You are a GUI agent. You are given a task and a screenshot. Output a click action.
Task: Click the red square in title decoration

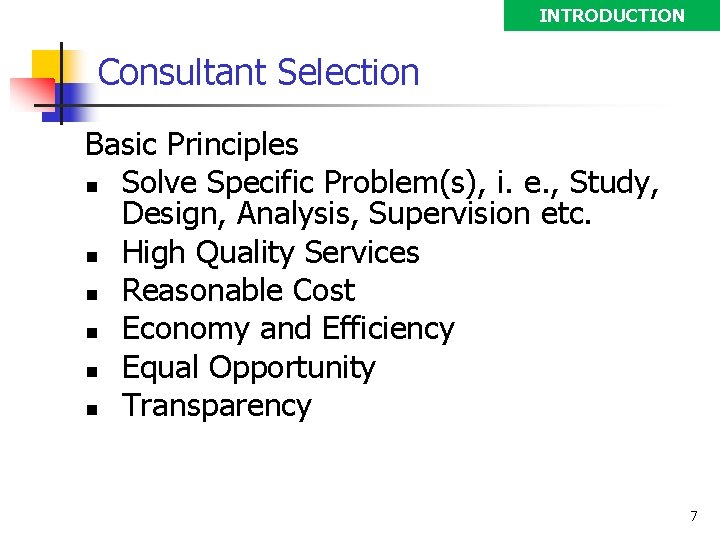pyautogui.click(x=32, y=95)
